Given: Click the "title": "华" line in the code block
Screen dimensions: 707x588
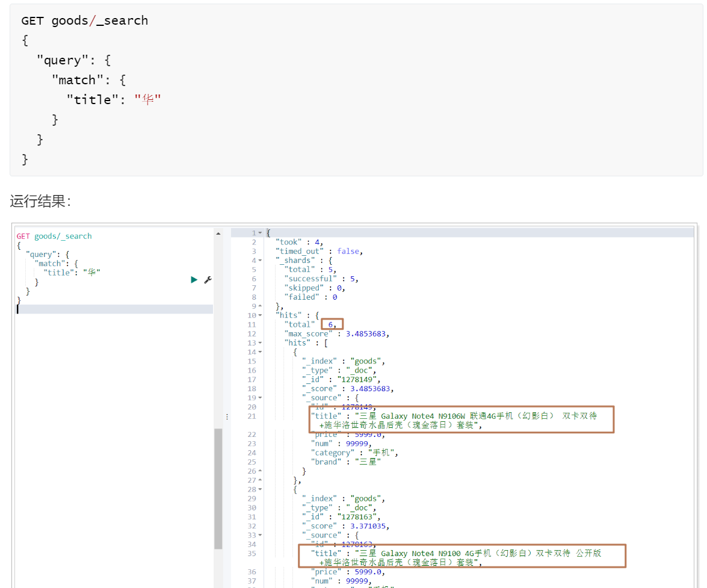Looking at the screenshot, I should click(x=114, y=100).
